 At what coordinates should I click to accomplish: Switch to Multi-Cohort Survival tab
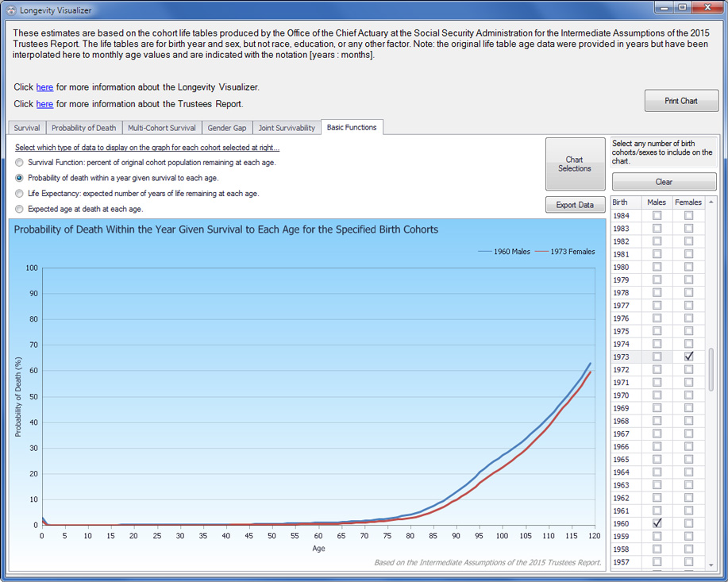[x=162, y=128]
